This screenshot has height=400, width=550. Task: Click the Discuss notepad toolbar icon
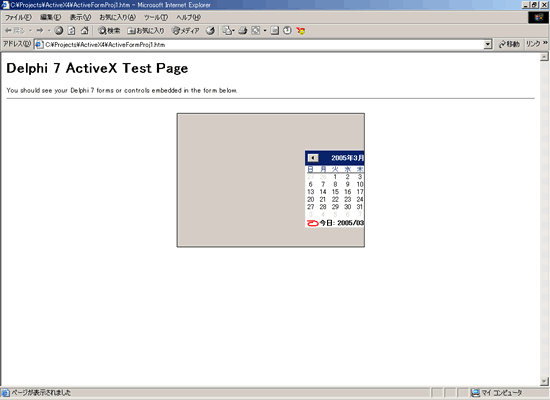275,31
